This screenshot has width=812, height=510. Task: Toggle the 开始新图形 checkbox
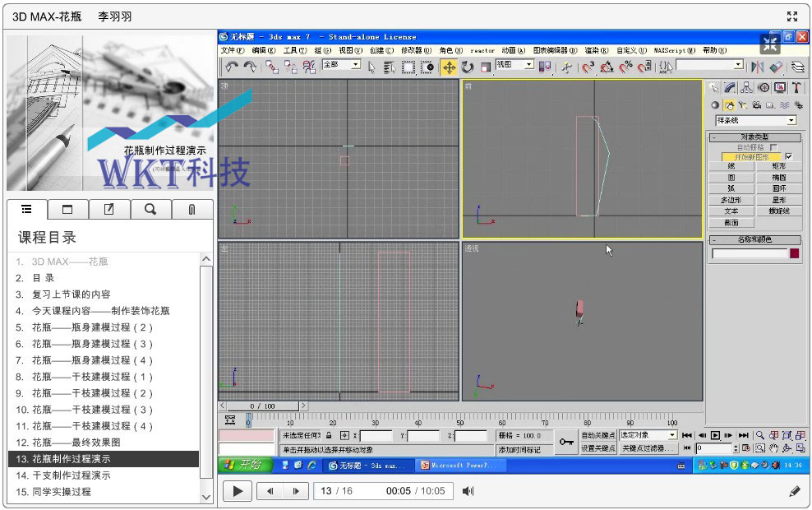tap(789, 156)
